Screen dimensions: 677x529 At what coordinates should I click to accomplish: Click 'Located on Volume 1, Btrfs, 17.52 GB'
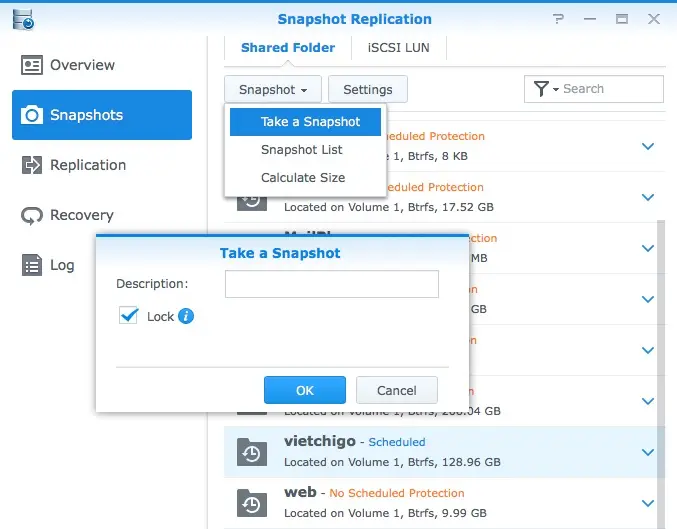(x=389, y=207)
